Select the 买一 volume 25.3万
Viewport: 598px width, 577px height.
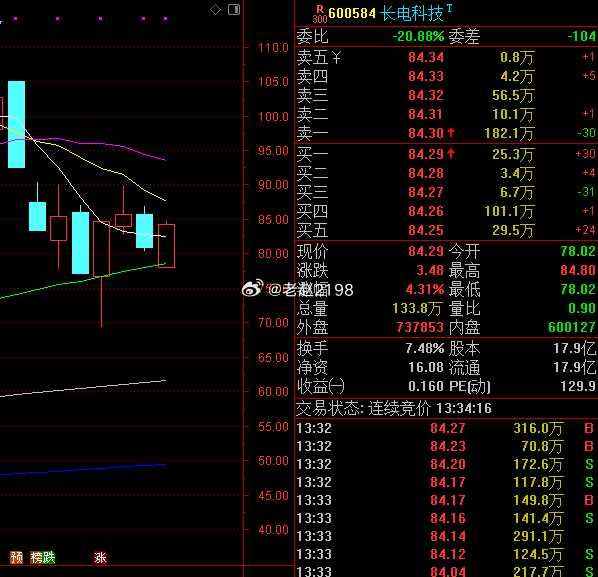[513, 154]
